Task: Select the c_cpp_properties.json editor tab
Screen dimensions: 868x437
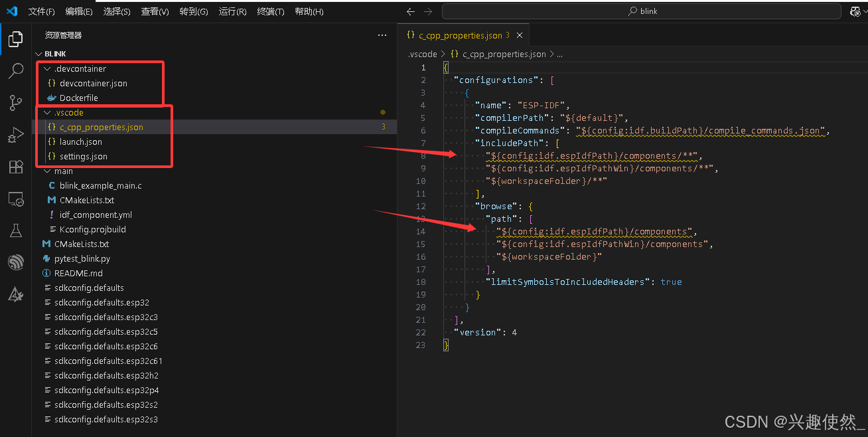Action: click(x=463, y=35)
